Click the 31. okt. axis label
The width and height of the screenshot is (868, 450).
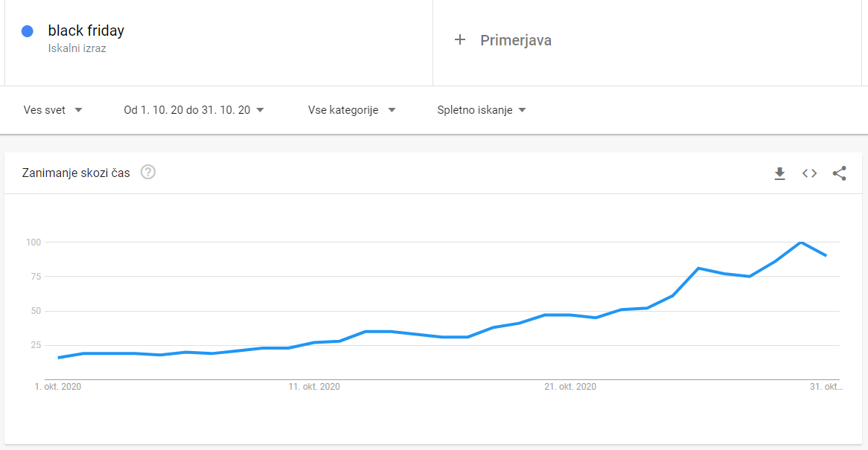(x=826, y=387)
